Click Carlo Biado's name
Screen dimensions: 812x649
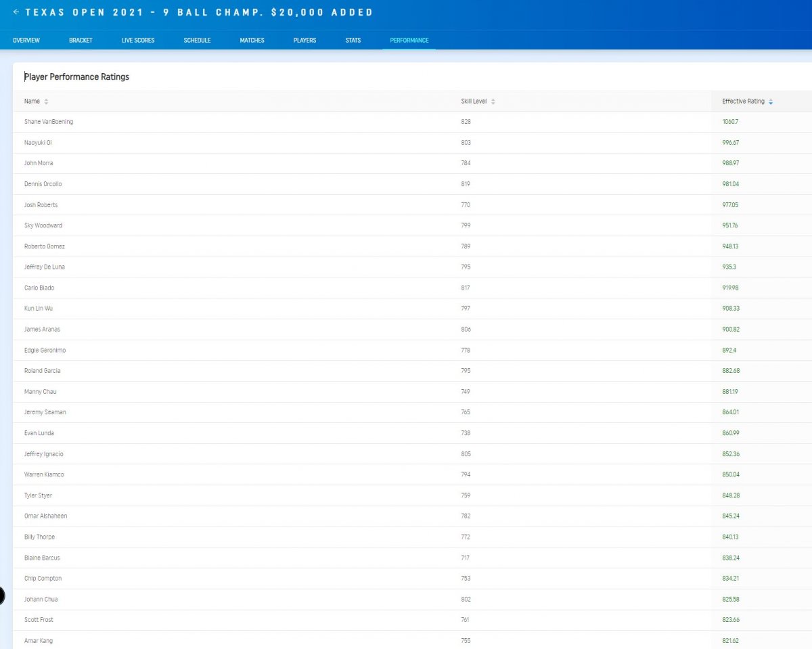pyautogui.click(x=39, y=288)
